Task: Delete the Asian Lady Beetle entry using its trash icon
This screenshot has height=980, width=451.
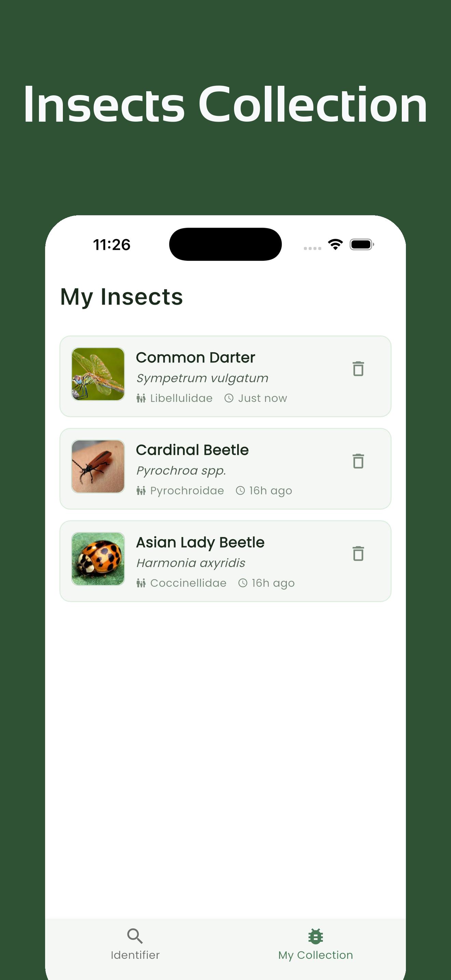Action: tap(358, 554)
